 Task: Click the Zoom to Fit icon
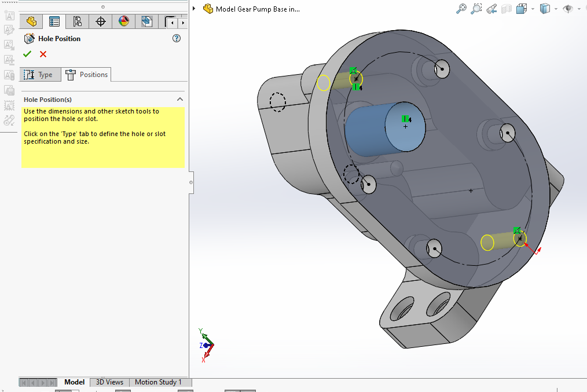click(x=461, y=9)
